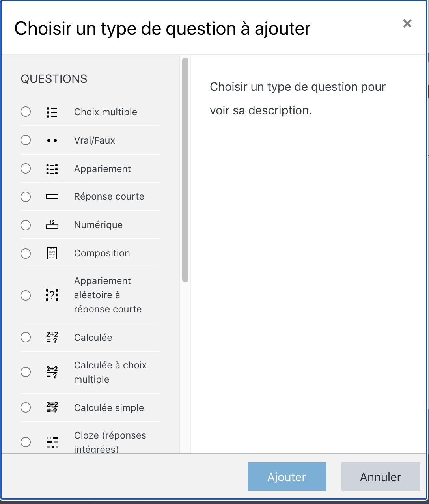Select the Appariement aléatoire à réponse courte label

102,295
